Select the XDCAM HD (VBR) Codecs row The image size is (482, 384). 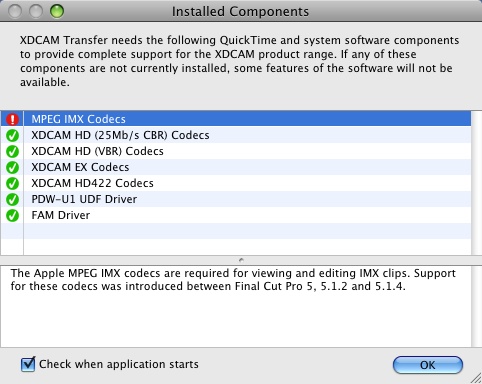(236, 151)
